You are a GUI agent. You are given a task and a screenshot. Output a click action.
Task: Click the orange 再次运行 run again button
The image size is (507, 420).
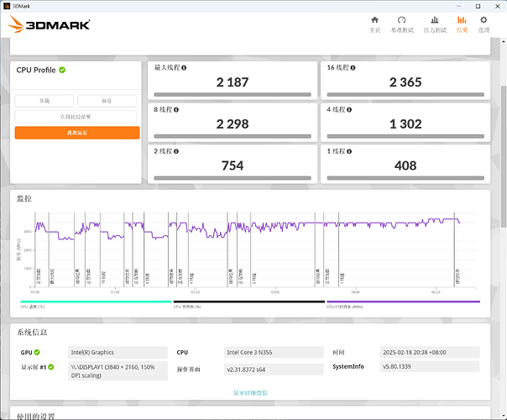(77, 133)
